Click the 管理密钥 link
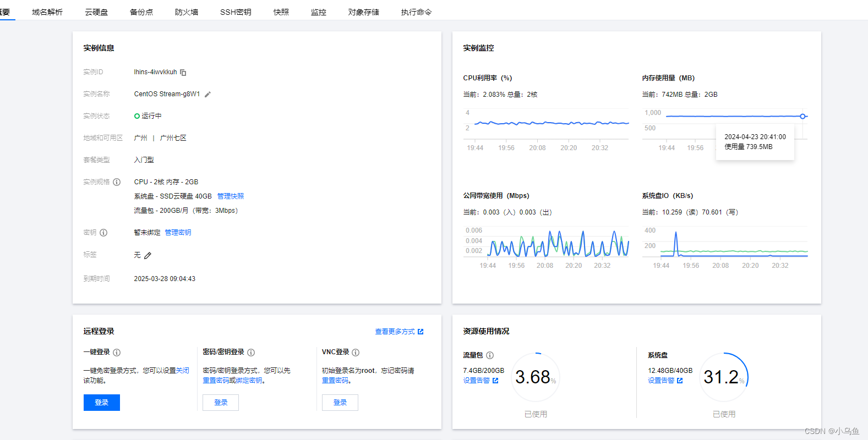This screenshot has width=868, height=440. (178, 233)
